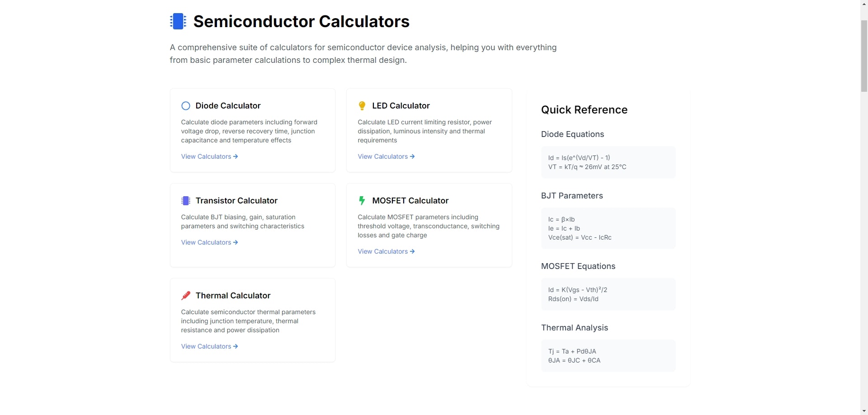The image size is (868, 415).
Task: Click the arrow next to MOSFET View Calculators
Action: (412, 251)
